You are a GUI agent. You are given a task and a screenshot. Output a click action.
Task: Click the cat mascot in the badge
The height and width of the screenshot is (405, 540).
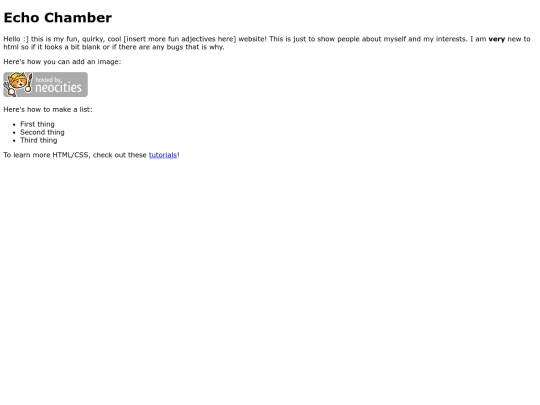18,84
